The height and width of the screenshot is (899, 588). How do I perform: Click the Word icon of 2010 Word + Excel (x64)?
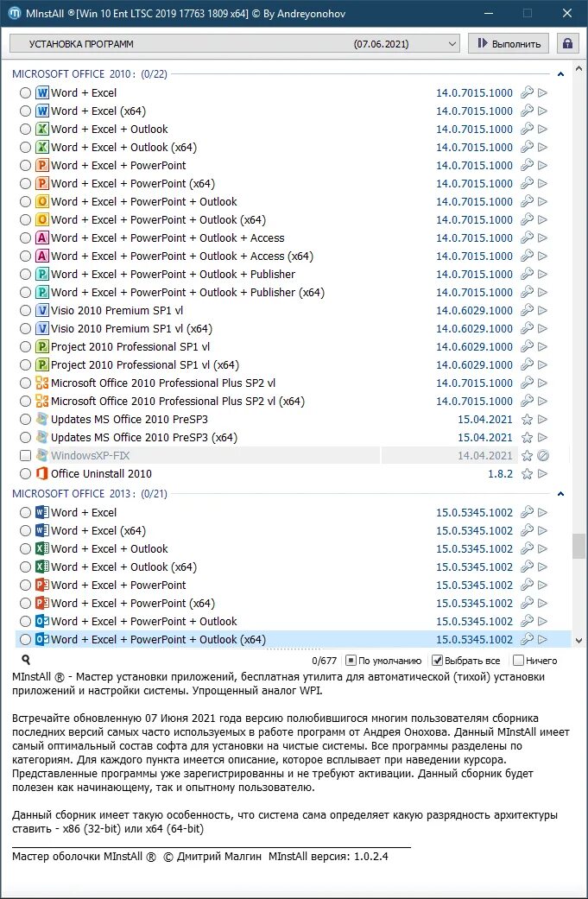pyautogui.click(x=41, y=111)
